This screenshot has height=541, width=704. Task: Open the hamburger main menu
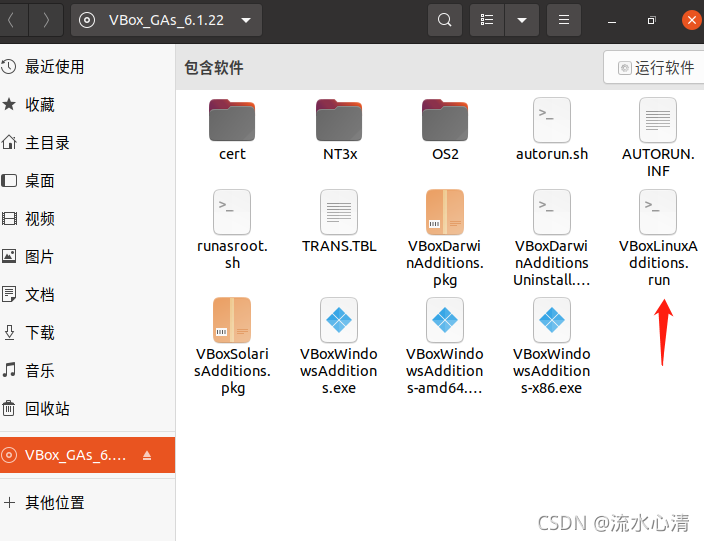point(564,20)
